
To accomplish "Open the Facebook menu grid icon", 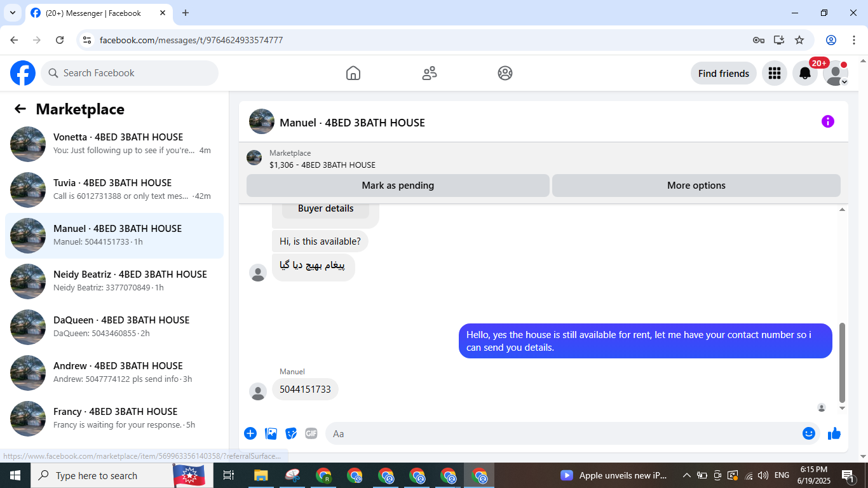I will (774, 73).
